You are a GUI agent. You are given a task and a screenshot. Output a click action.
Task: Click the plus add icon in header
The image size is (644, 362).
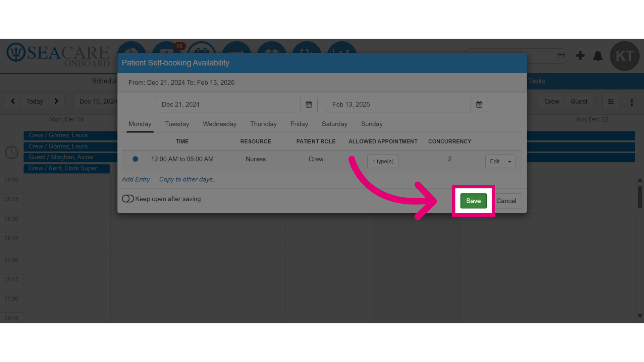pos(580,56)
